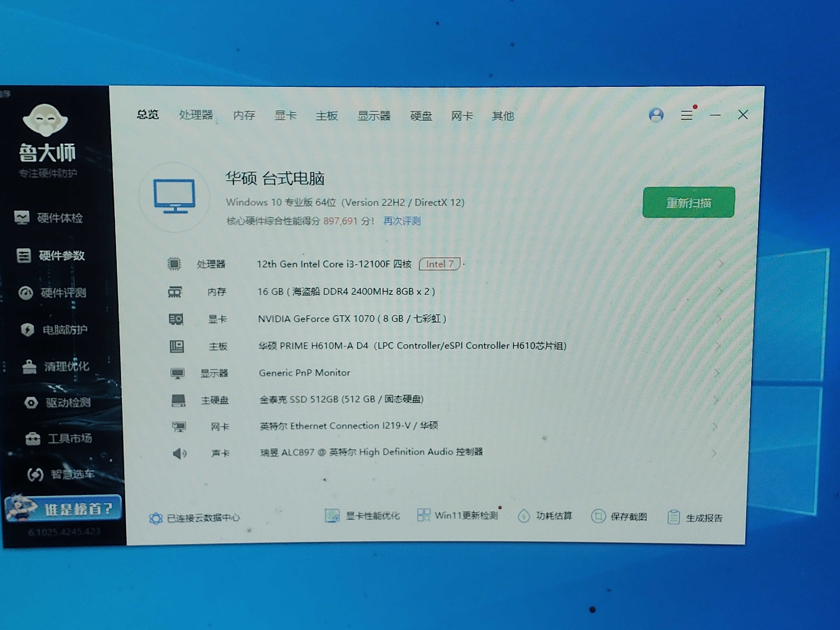Image resolution: width=840 pixels, height=630 pixels.
Task: Open the hamburger main menu icon
Action: [686, 115]
